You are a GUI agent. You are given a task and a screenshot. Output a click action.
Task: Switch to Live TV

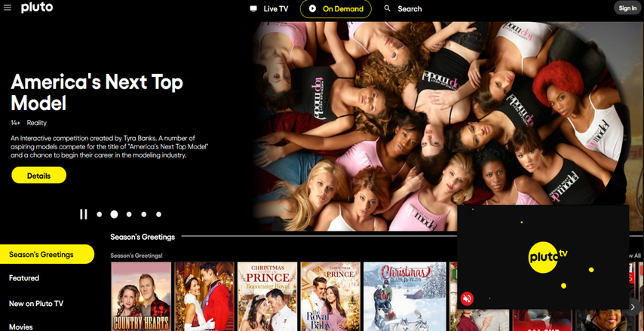tap(269, 8)
